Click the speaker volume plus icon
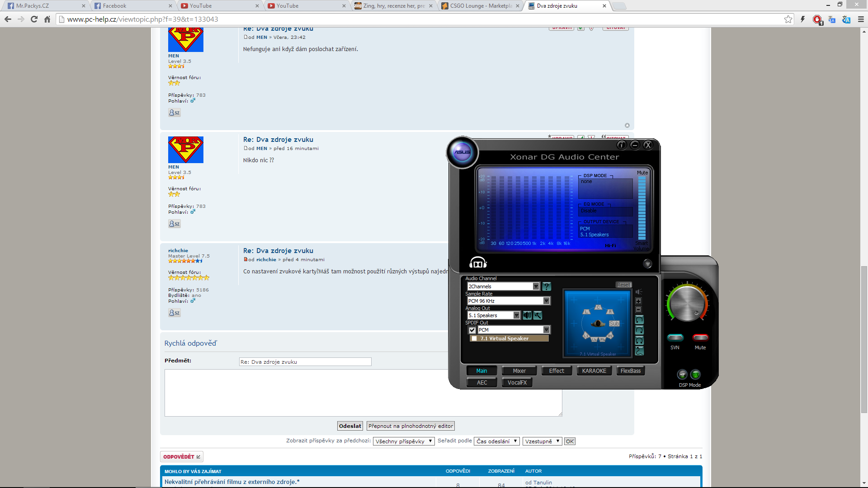 (638, 301)
